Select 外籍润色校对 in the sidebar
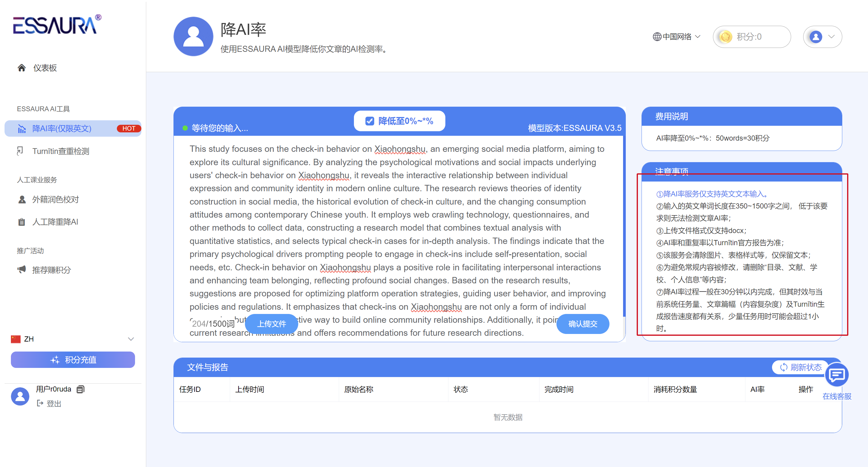868x467 pixels. (55, 199)
